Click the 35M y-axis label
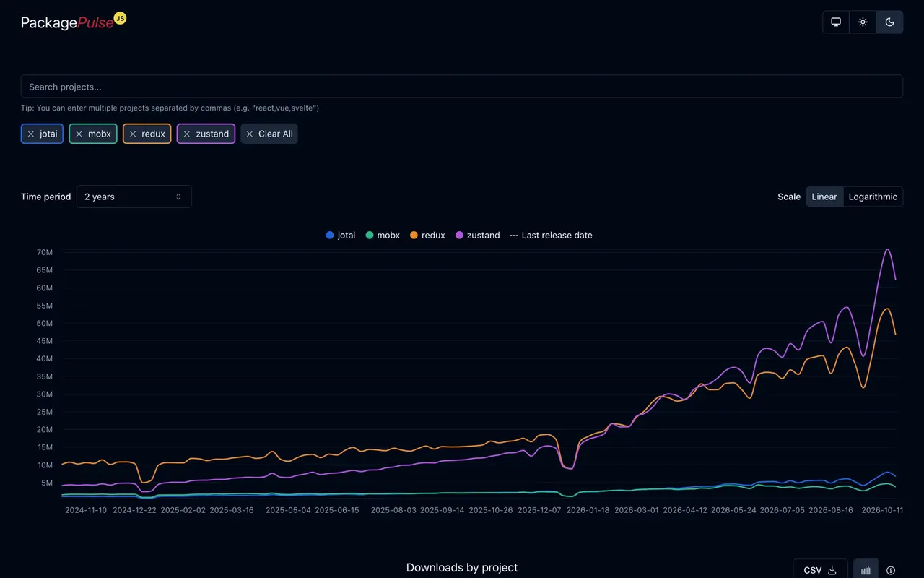This screenshot has width=924, height=578. [x=44, y=376]
